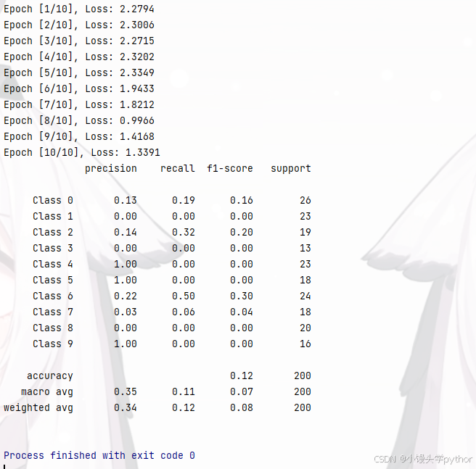Click the "Class 2" row label
This screenshot has height=469, width=476.
click(53, 233)
